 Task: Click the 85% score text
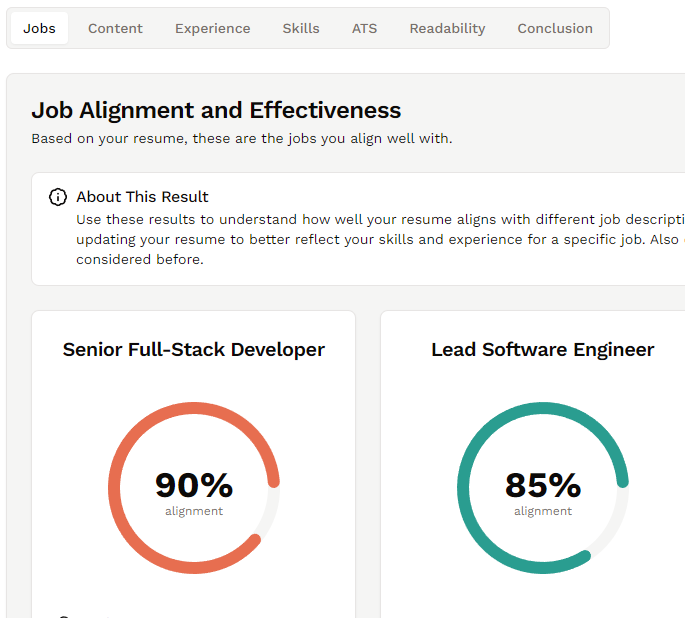point(543,485)
